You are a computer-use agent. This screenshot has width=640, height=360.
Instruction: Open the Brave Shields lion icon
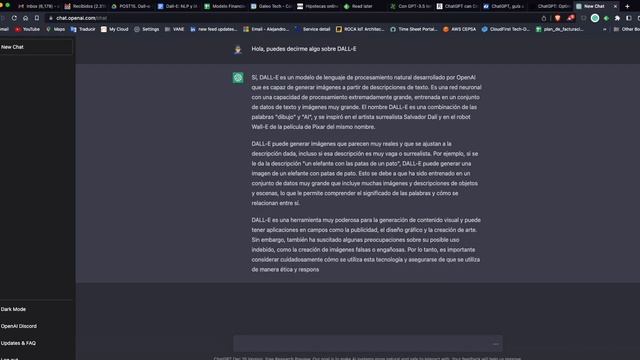point(558,18)
